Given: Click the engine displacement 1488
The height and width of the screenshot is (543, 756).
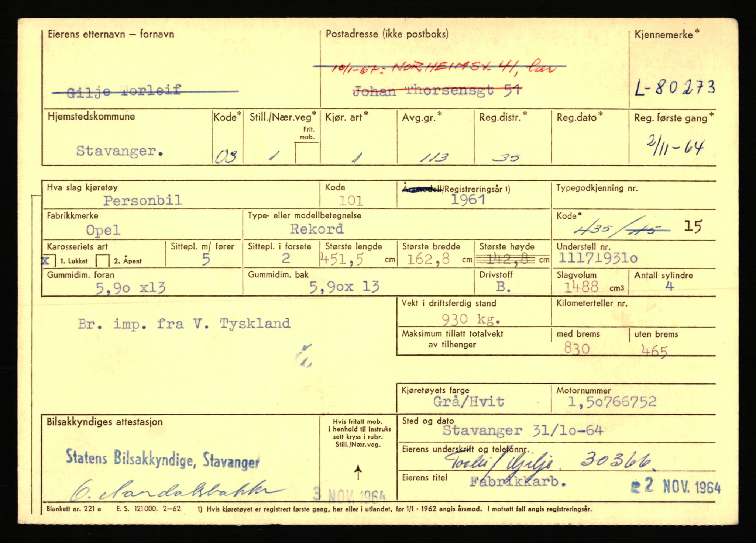Looking at the screenshot, I should (x=581, y=287).
